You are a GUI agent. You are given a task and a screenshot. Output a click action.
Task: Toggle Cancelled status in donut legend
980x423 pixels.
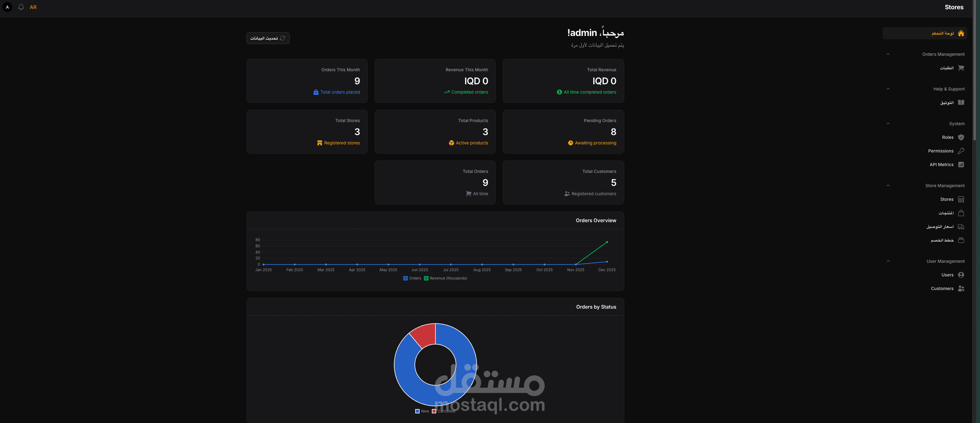pyautogui.click(x=443, y=411)
